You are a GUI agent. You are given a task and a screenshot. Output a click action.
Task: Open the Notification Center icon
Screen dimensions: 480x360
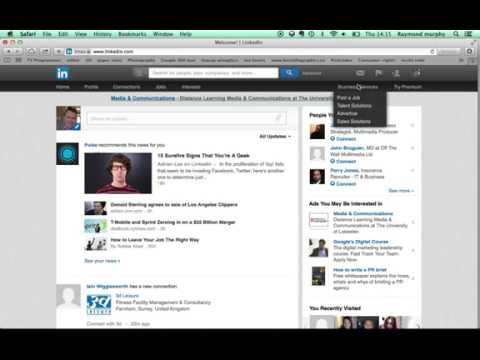(x=468, y=34)
